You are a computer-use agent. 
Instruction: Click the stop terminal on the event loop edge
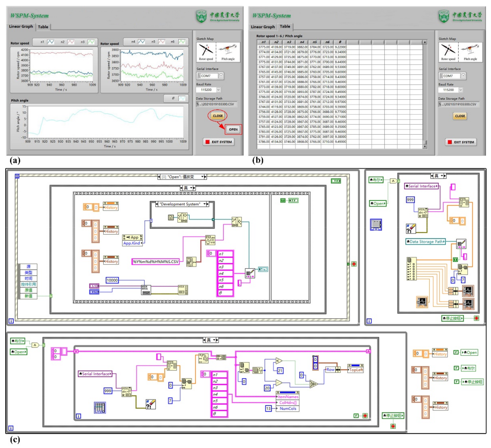354,264
